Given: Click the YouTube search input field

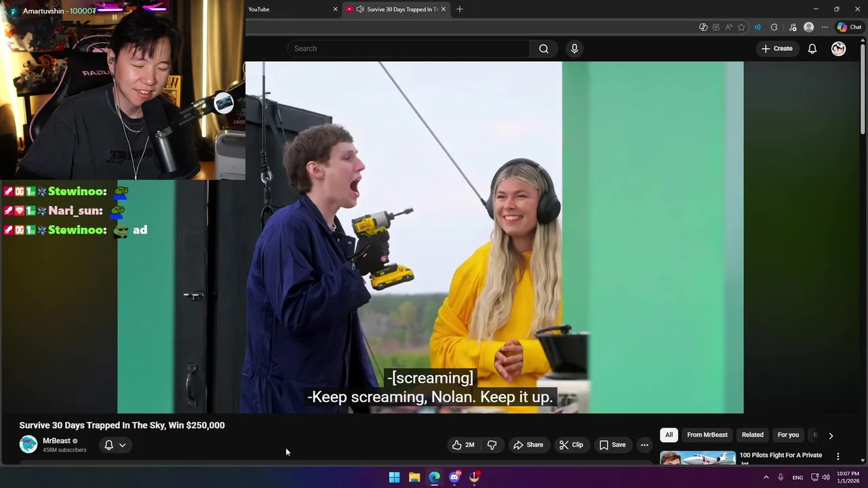Looking at the screenshot, I should pos(408,49).
